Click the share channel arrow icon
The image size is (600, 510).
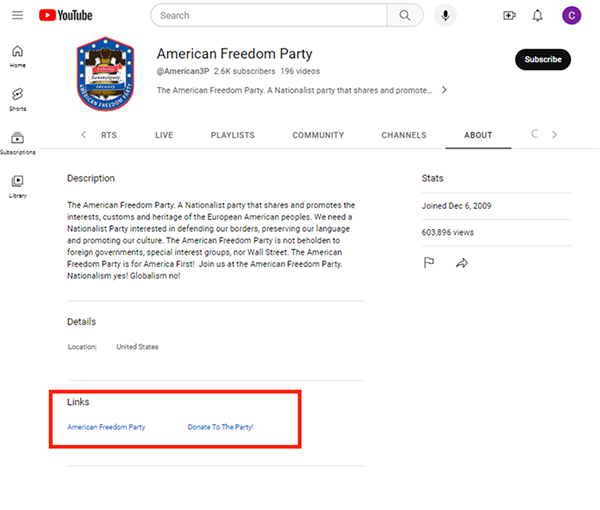click(462, 262)
